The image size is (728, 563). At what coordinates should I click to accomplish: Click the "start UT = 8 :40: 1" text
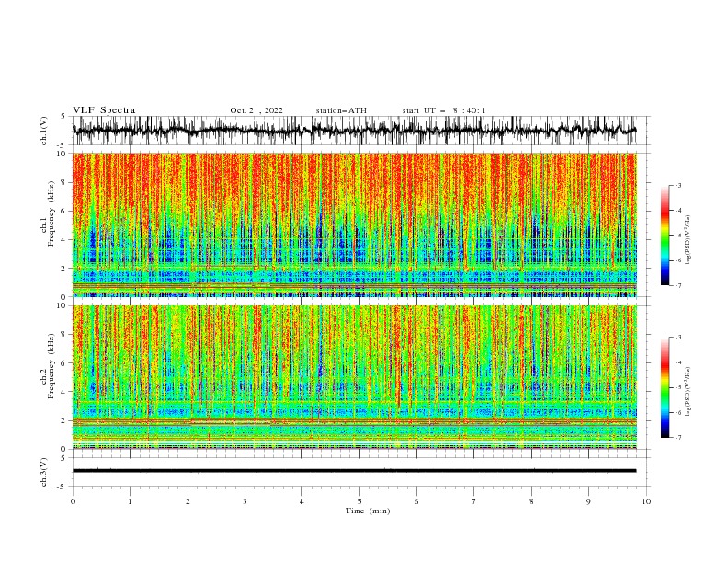(x=444, y=110)
